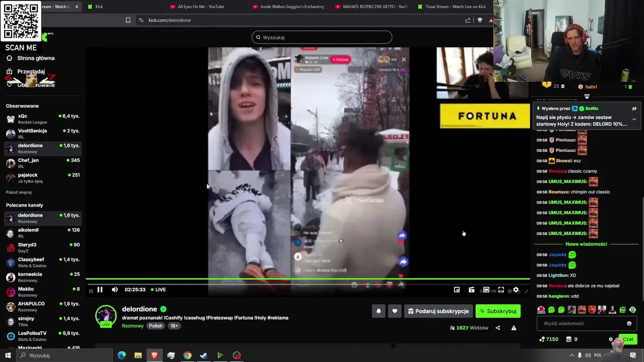Click the green Subskrybuj button
The image size is (644, 362).
click(x=498, y=311)
